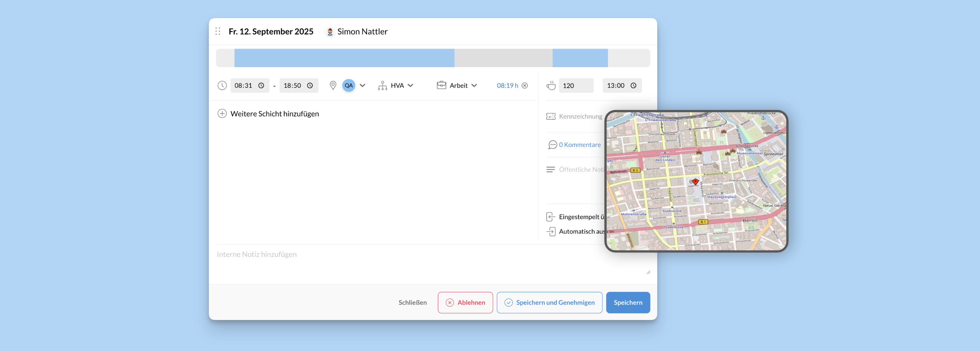The width and height of the screenshot is (980, 351).
Task: Clear the 08:19 h duration with x icon
Action: point(525,86)
